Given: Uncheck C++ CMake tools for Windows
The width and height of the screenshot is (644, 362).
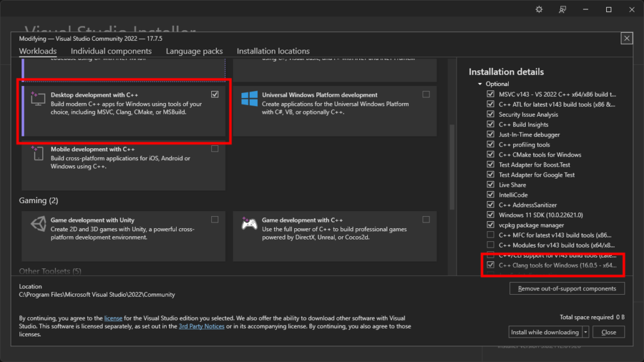Looking at the screenshot, I should pyautogui.click(x=491, y=155).
